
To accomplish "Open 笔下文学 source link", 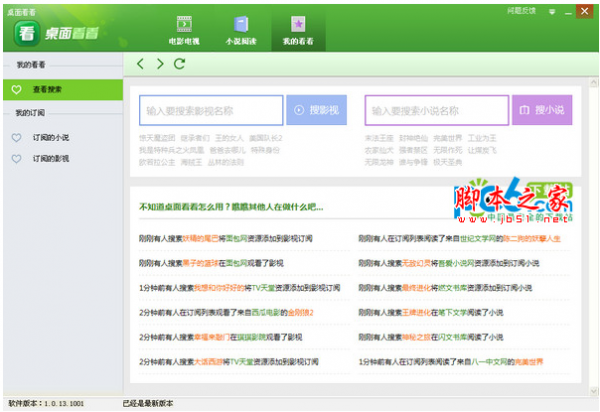I will 452,313.
